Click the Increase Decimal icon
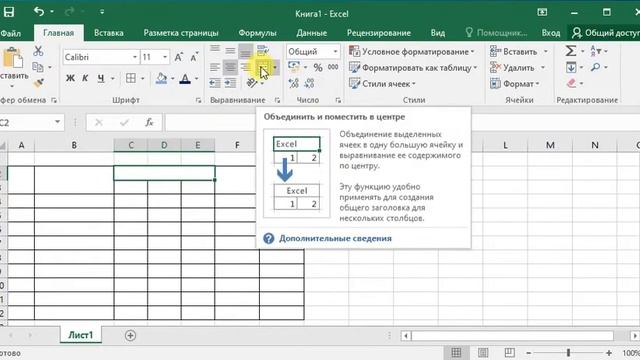Viewport: 640px width, 360px height. coord(293,83)
